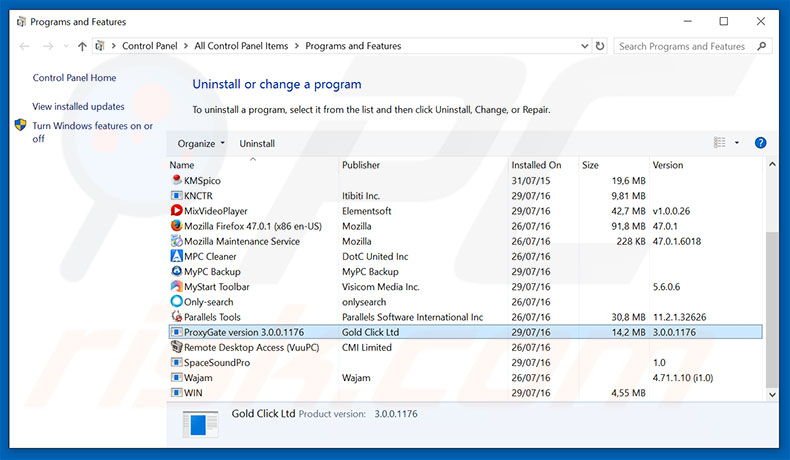Select the Gold Click Ltd publisher cell

tap(370, 332)
